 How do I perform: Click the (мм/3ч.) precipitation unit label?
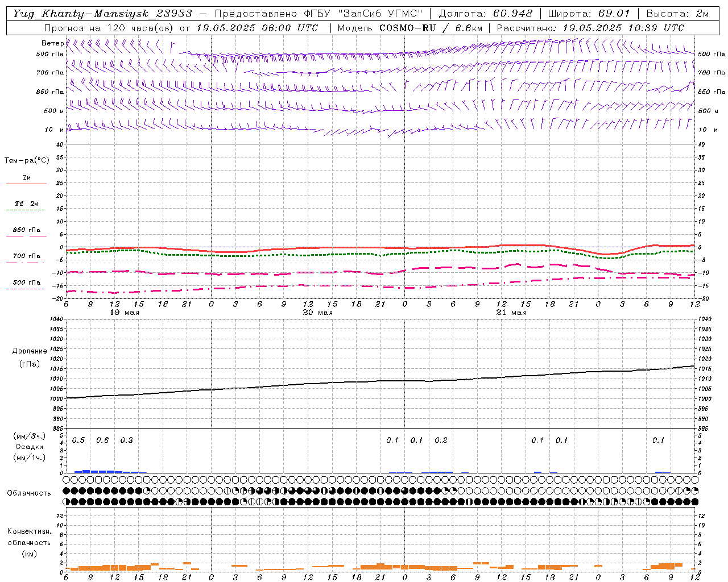30,436
